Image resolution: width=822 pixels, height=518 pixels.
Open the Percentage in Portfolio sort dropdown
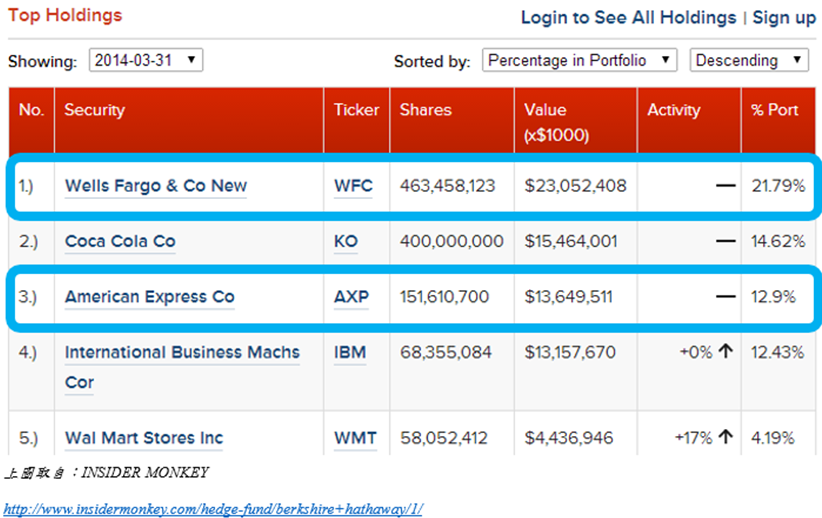[579, 60]
